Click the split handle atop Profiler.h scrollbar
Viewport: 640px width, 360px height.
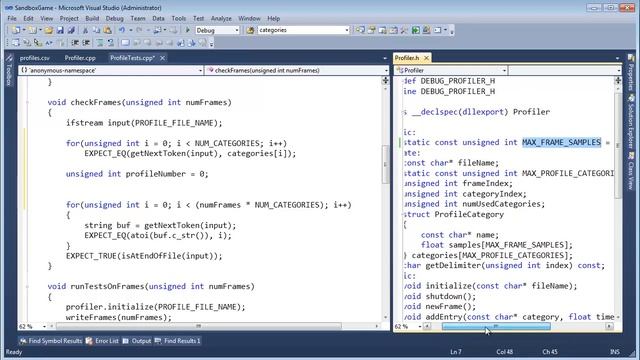(618, 81)
